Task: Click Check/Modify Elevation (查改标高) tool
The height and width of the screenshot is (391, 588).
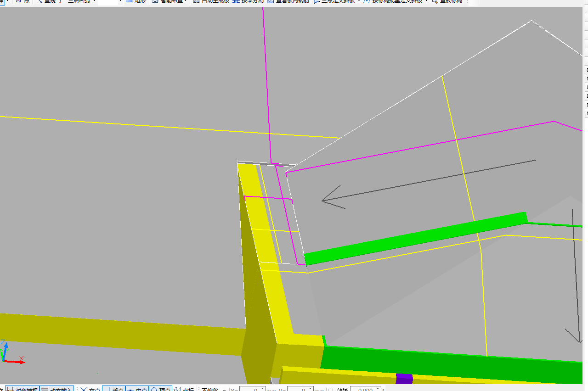Action: [x=447, y=2]
